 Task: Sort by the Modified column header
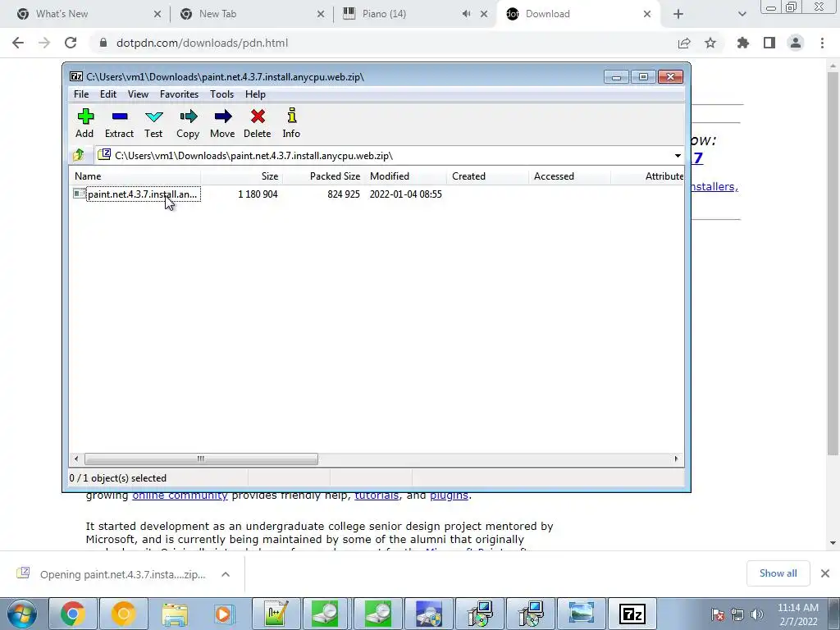pos(405,176)
